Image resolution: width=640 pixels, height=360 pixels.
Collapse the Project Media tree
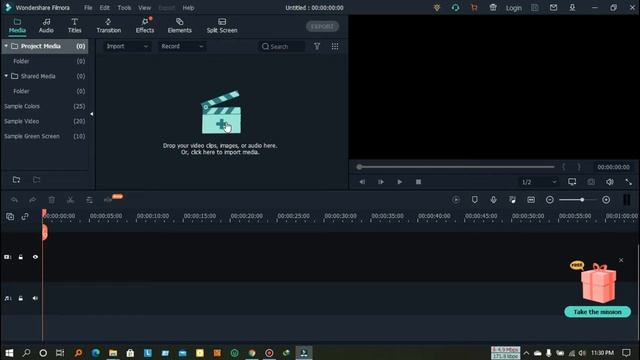(x=6, y=46)
